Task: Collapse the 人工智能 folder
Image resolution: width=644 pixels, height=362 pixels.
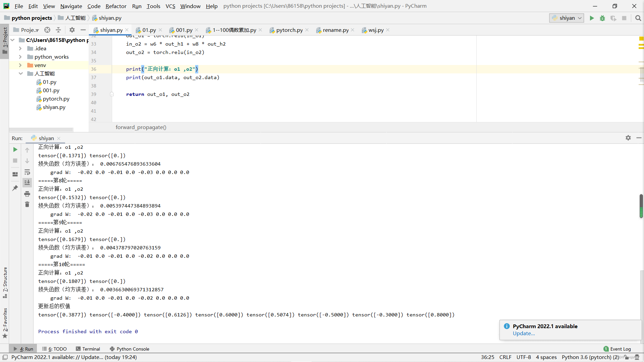Action: tap(20, 74)
